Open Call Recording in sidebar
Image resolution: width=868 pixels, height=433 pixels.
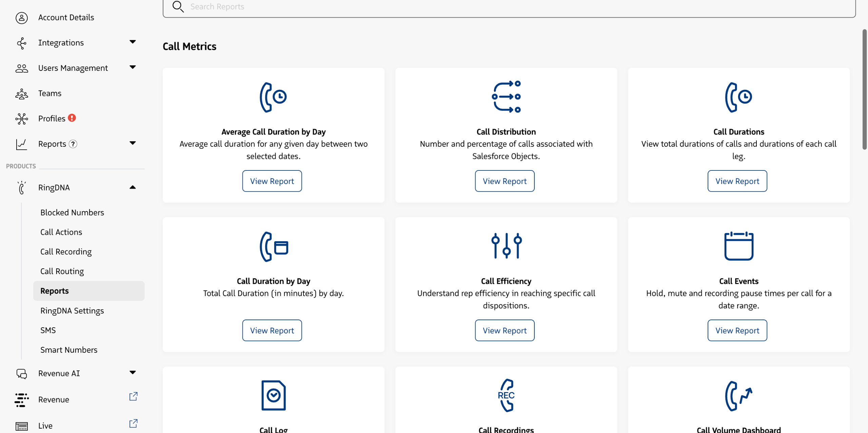tap(66, 252)
